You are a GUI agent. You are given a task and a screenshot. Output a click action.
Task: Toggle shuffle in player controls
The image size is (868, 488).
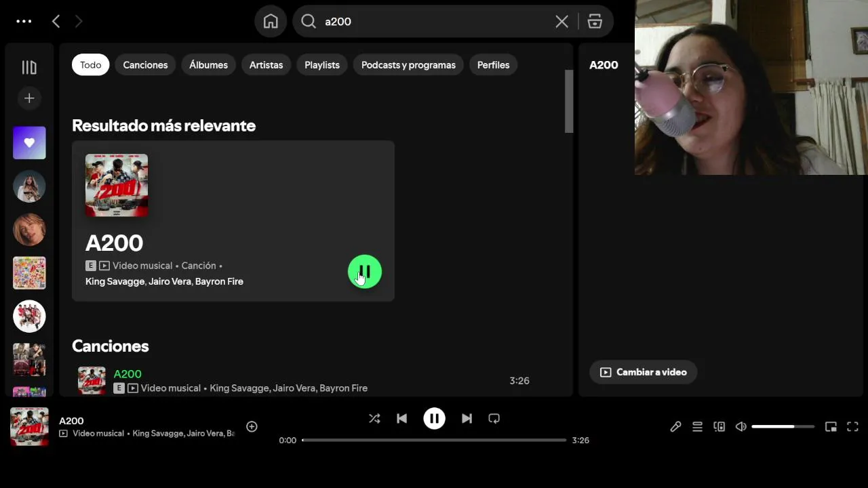point(374,419)
